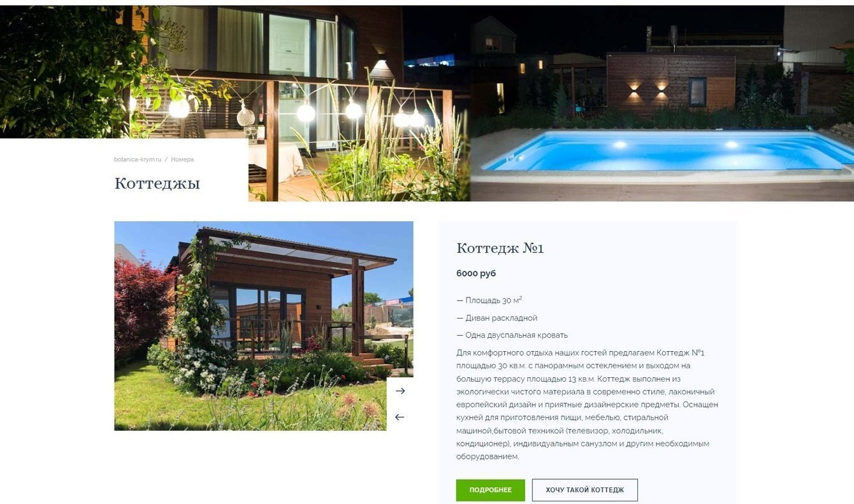Click the cottage description paragraph
This screenshot has width=854, height=504.
point(587,405)
